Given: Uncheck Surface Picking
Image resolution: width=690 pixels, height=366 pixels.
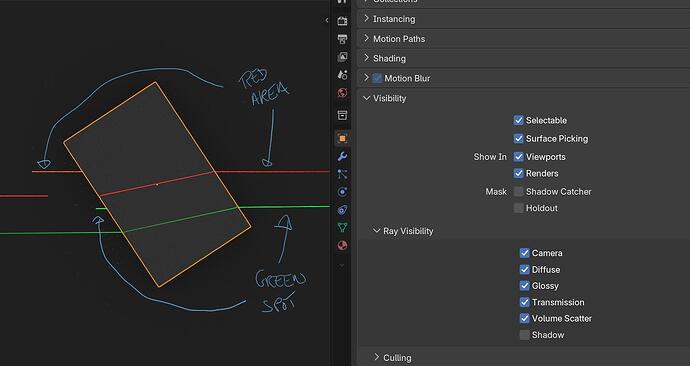Looking at the screenshot, I should coord(518,139).
